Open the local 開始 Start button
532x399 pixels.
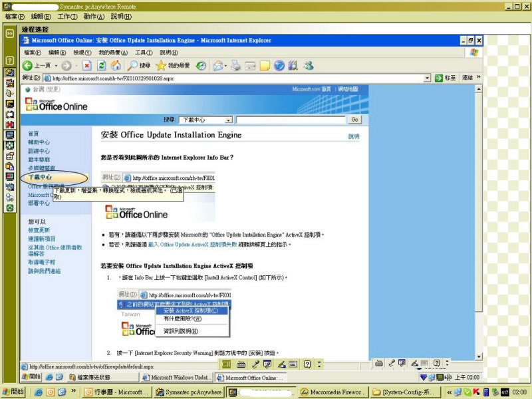[x=14, y=392]
